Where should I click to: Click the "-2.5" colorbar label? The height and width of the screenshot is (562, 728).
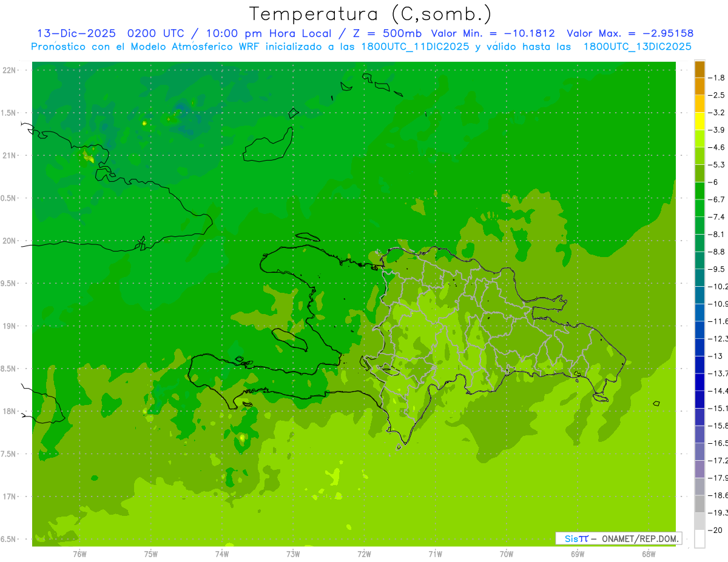click(x=716, y=95)
